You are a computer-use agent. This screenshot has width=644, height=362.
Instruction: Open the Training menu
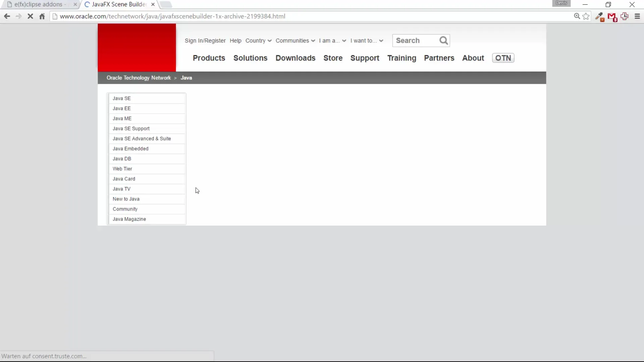pos(401,58)
